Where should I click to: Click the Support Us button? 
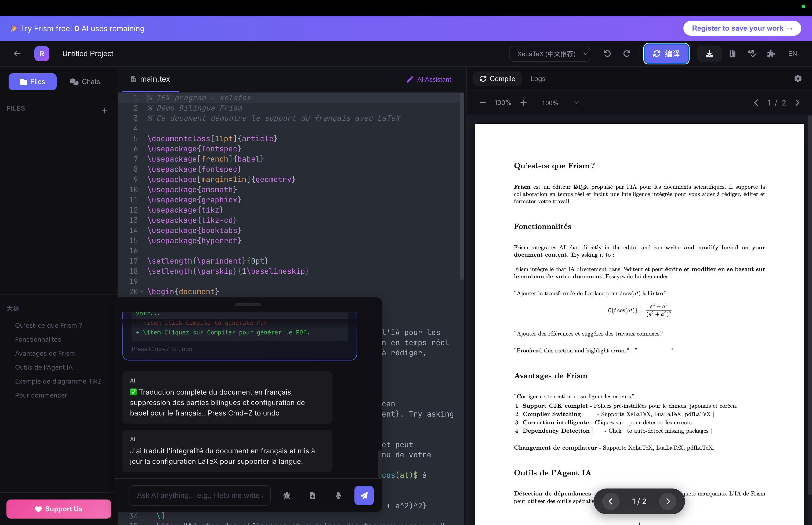pos(59,509)
